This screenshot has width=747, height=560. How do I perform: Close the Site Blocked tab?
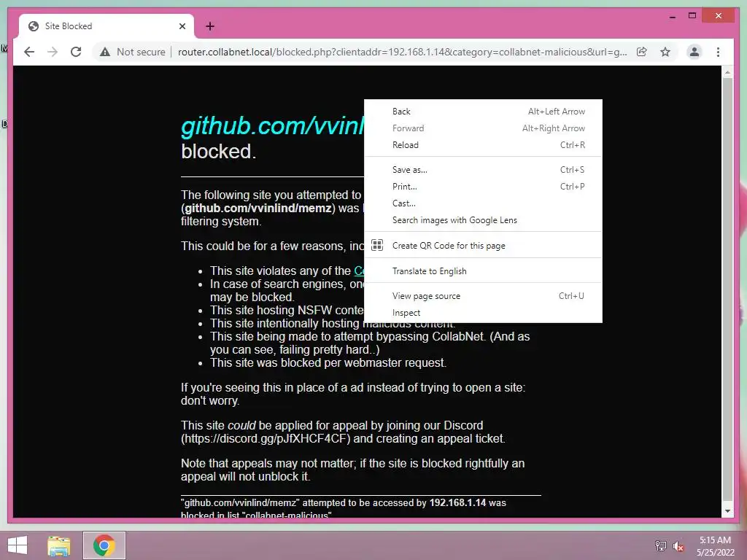click(x=182, y=26)
